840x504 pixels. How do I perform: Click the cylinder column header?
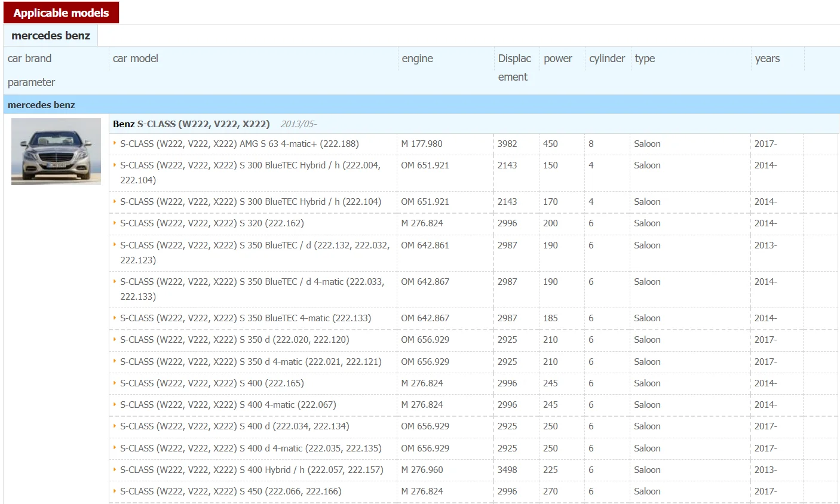[607, 59]
